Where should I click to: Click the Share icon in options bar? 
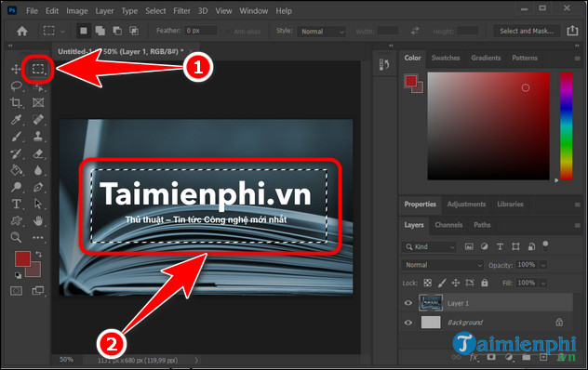pos(572,31)
